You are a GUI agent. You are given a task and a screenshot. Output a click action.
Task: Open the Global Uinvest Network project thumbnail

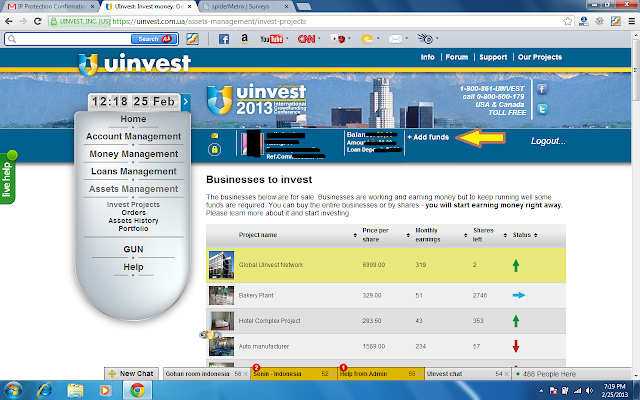click(221, 265)
